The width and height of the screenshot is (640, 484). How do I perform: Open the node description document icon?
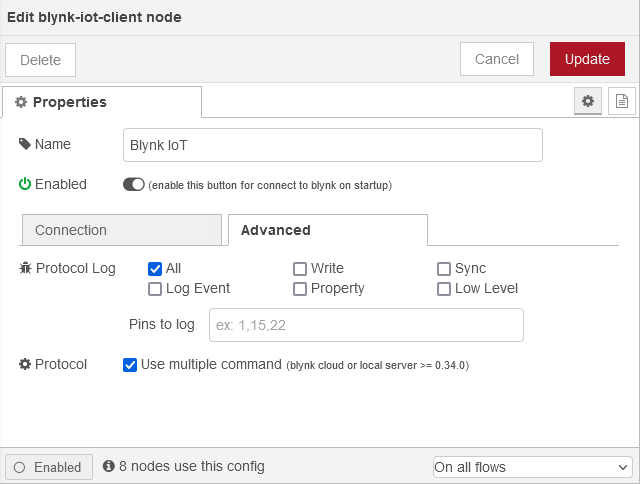click(x=622, y=101)
